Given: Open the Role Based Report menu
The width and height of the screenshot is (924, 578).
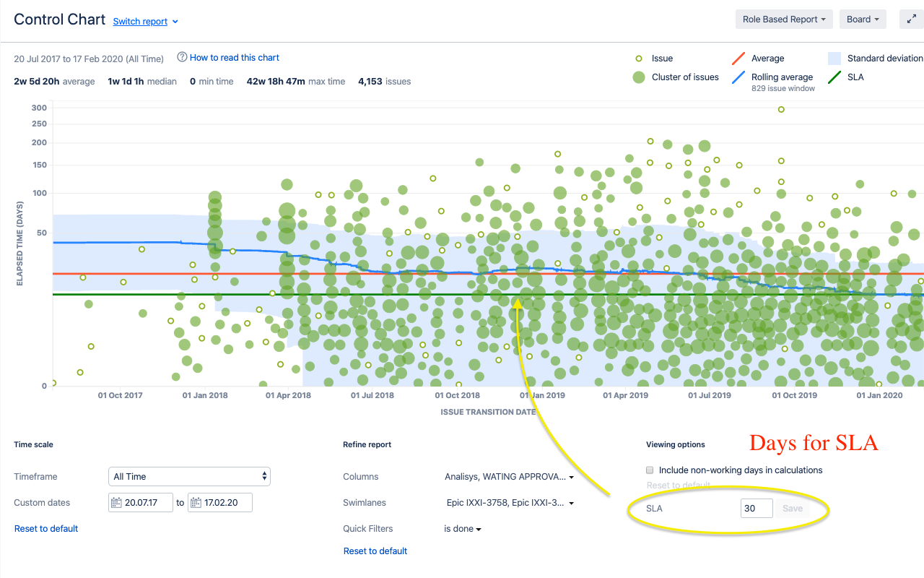Looking at the screenshot, I should (784, 20).
